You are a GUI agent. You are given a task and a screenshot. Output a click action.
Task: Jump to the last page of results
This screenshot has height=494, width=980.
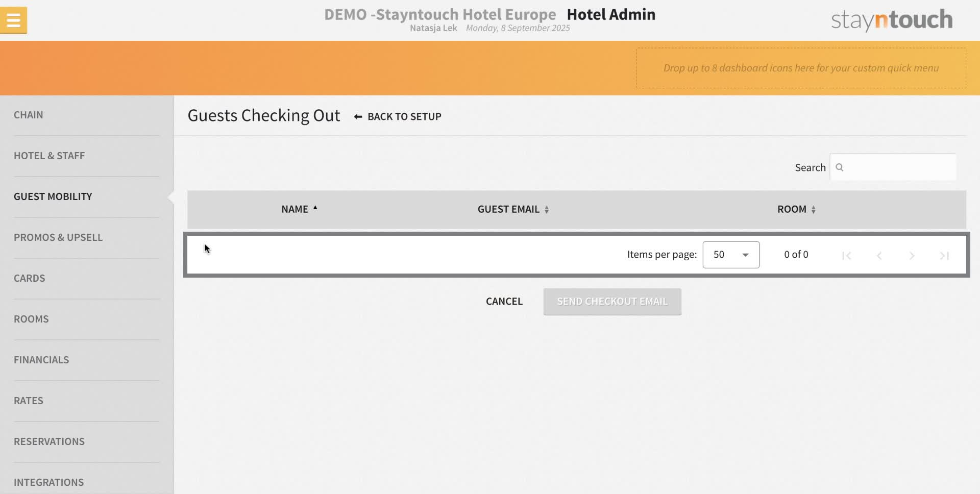click(x=945, y=256)
